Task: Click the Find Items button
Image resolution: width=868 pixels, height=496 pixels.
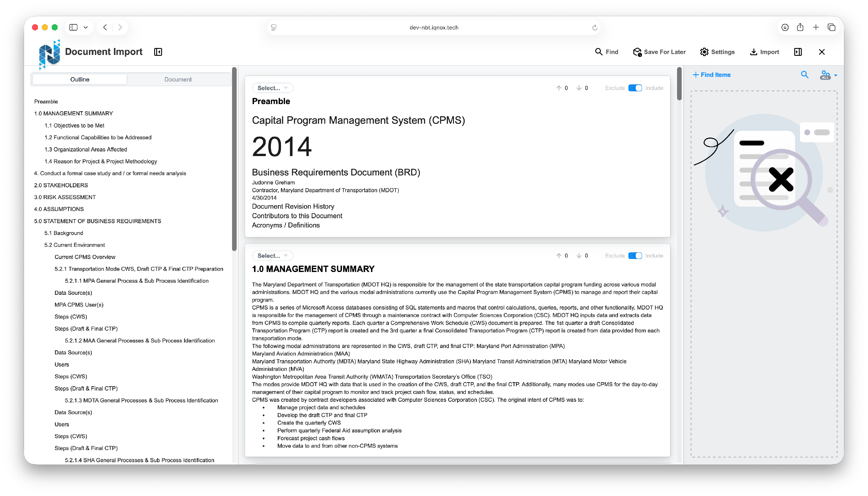Action: (711, 75)
